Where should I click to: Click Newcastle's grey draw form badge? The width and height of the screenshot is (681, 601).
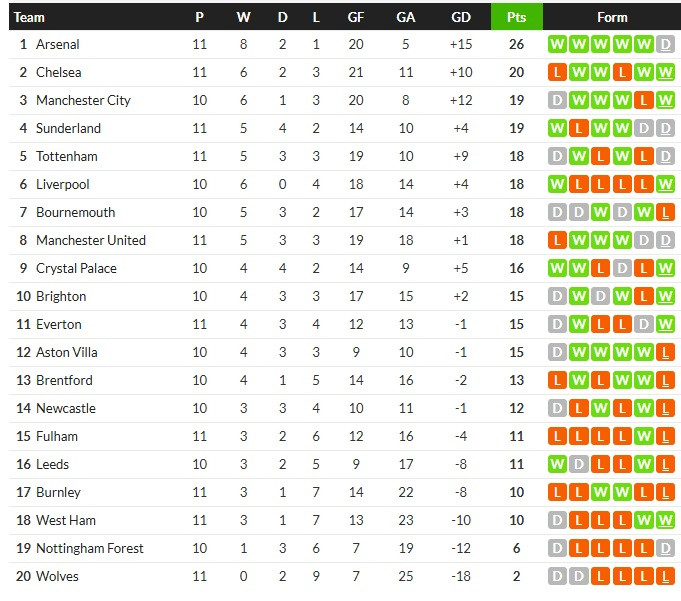[x=557, y=408]
